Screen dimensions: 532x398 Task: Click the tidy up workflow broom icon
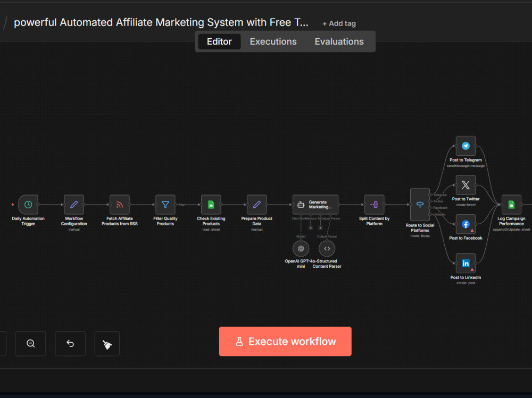(x=107, y=343)
